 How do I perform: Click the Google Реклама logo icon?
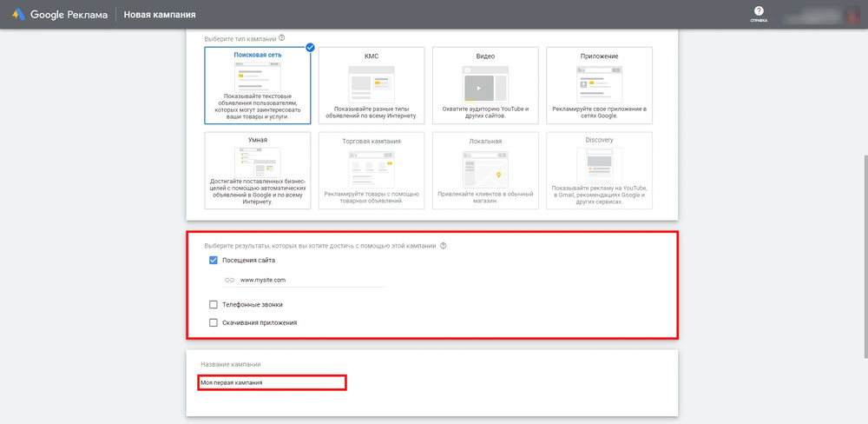tap(16, 15)
